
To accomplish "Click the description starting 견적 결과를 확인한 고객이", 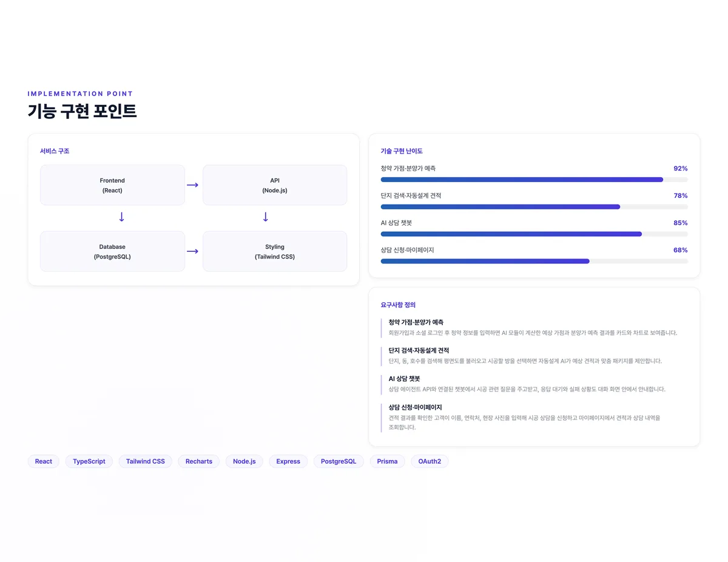I will [x=524, y=422].
